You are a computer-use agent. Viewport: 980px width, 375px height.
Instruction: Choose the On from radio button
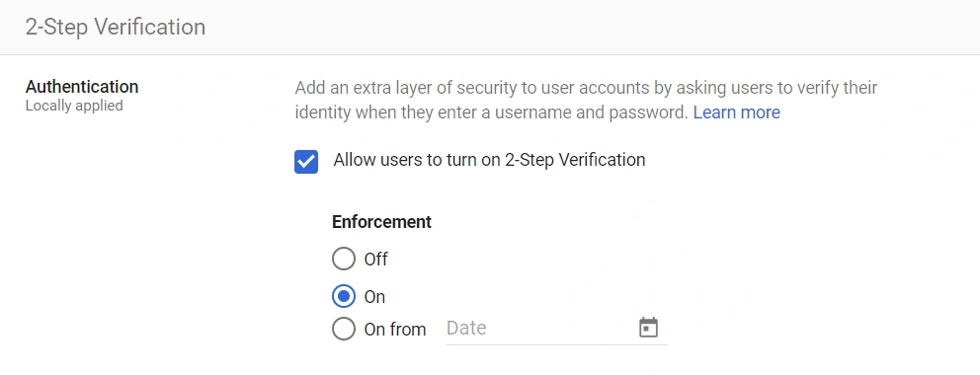[344, 329]
